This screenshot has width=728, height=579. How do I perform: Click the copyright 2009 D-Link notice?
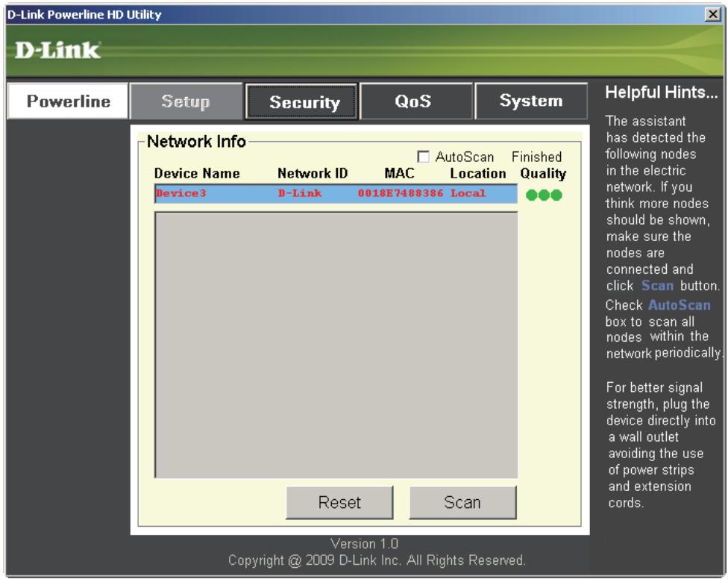point(376,560)
